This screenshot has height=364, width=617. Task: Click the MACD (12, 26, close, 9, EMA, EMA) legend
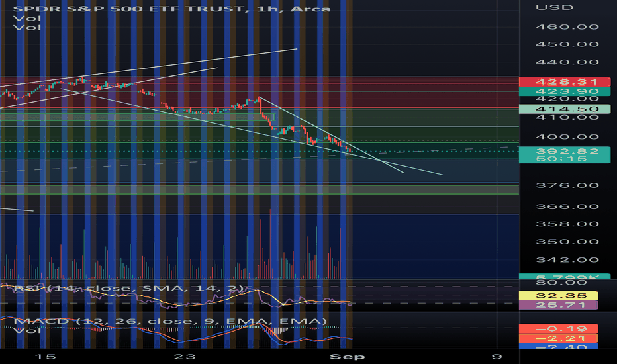click(x=170, y=321)
